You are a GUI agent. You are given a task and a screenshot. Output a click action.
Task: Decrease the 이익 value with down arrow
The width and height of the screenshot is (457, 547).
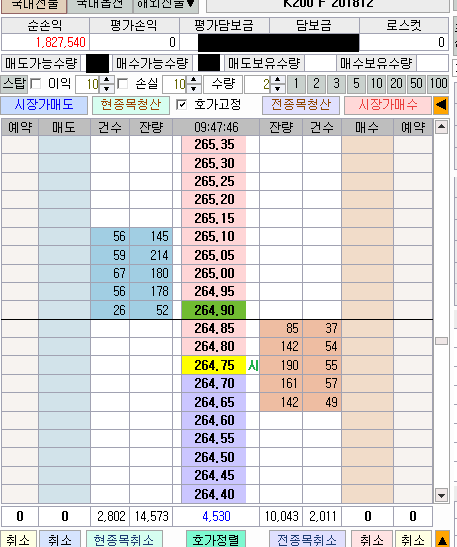coord(107,88)
